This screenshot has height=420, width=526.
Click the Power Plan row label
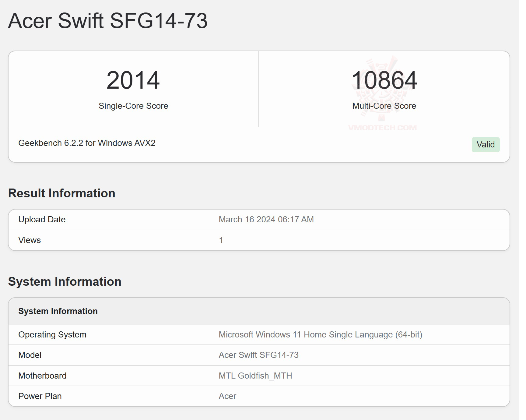click(40, 396)
